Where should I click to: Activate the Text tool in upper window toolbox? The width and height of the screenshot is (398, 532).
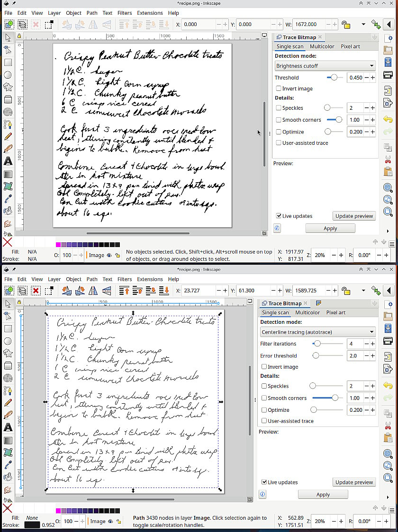8,161
